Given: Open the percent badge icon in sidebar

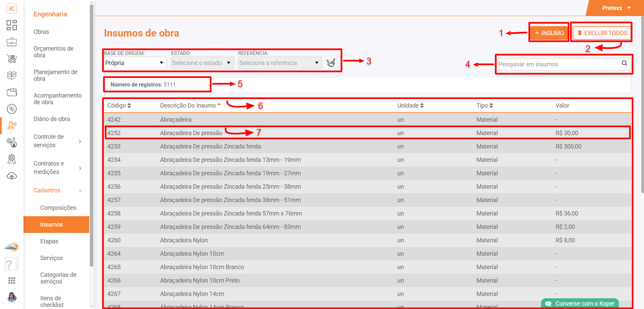Looking at the screenshot, I should (12, 109).
